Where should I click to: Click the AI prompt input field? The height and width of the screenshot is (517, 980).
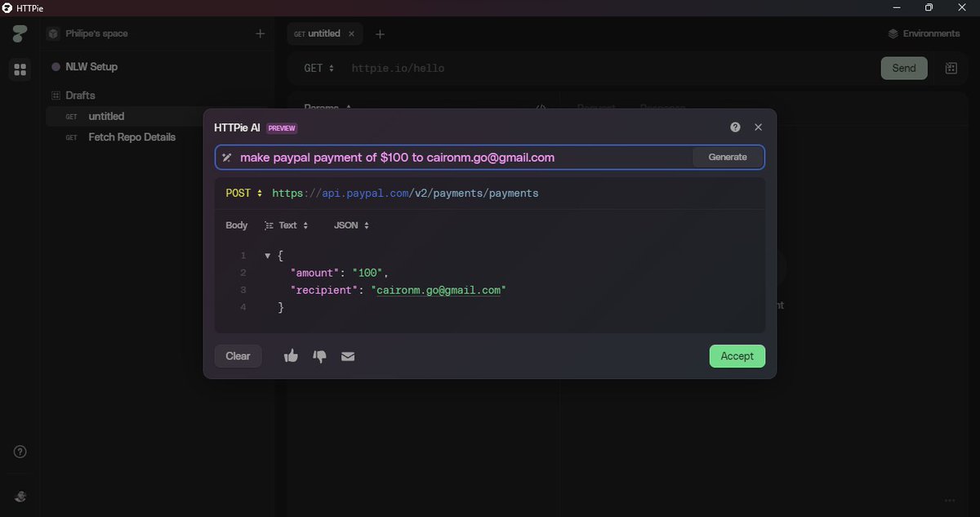[464, 157]
